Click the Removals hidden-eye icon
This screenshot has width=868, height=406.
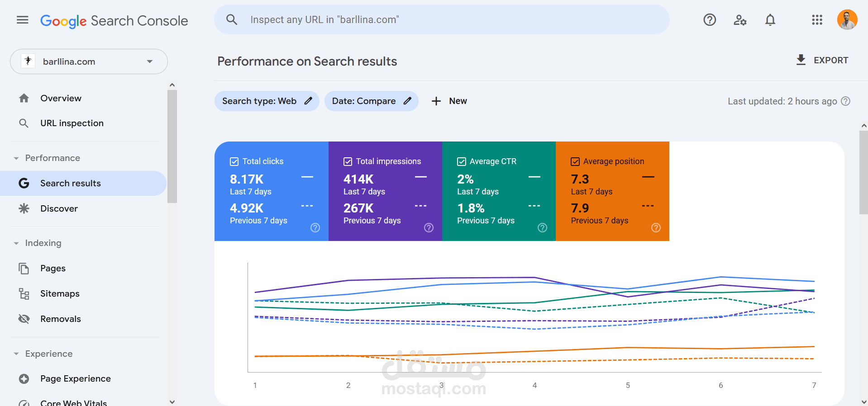click(24, 319)
